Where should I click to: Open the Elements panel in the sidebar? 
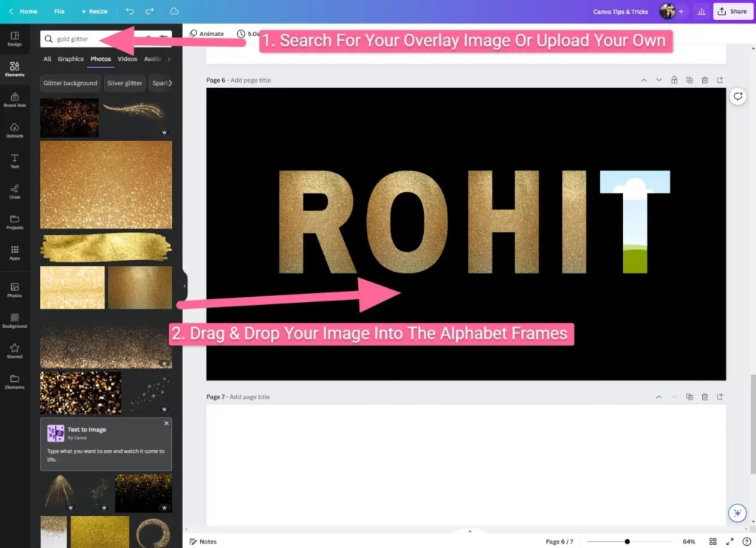click(x=15, y=67)
